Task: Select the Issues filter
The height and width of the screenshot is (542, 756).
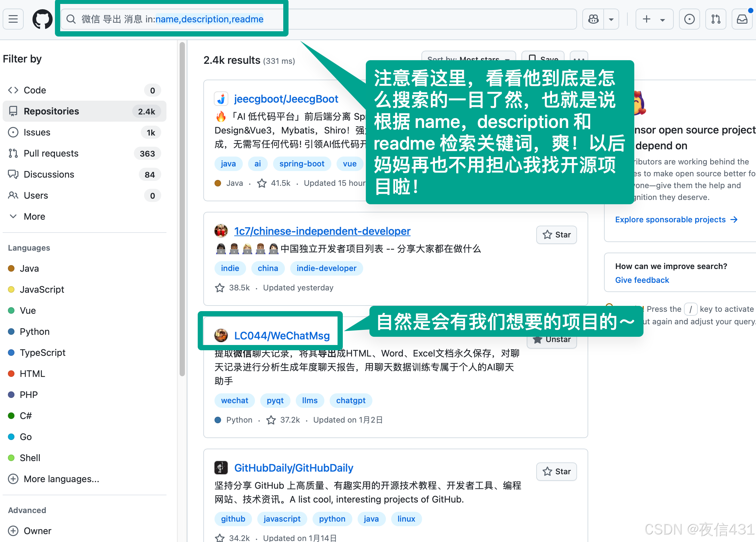Action: (37, 132)
